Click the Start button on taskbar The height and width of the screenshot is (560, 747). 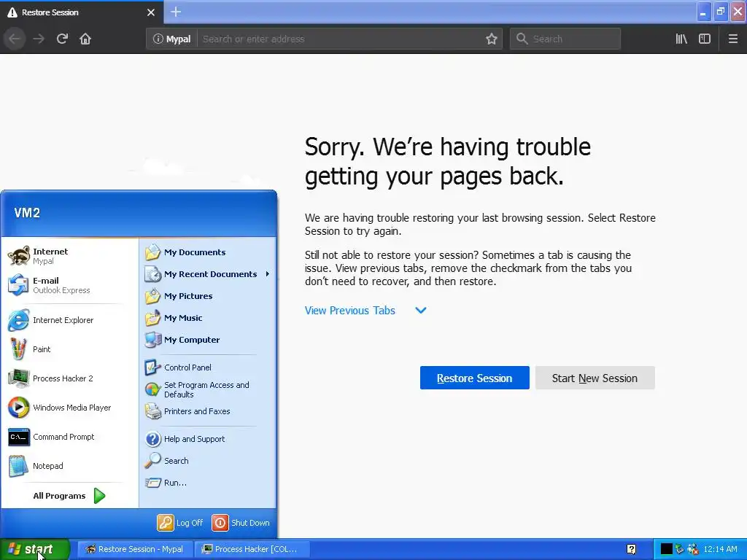pos(35,549)
